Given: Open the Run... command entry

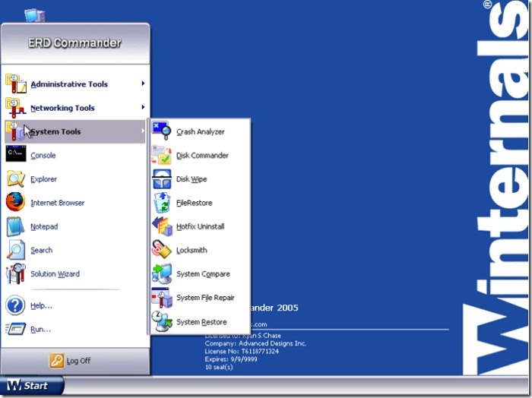Looking at the screenshot, I should click(41, 329).
